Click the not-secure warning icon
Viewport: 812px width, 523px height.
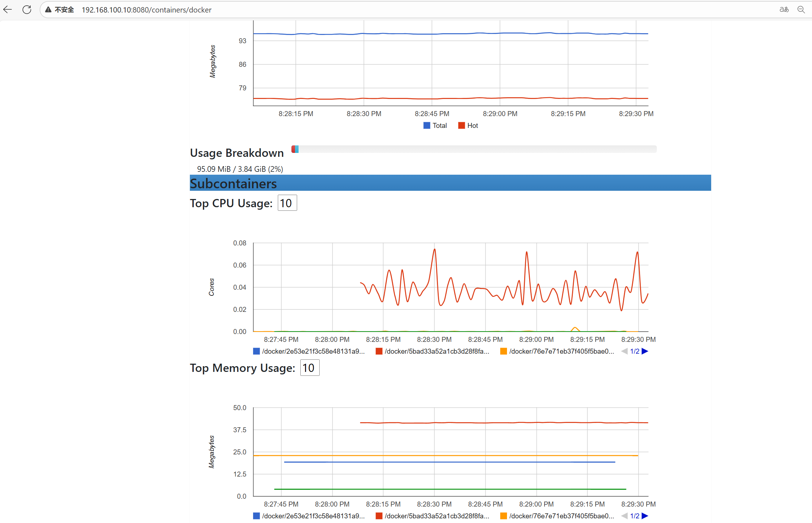[x=48, y=10]
